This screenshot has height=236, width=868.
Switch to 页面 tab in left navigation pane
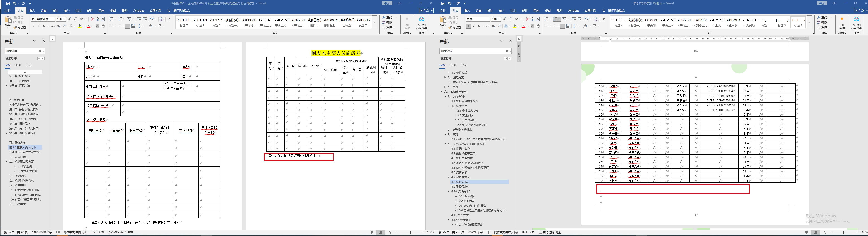point(19,65)
